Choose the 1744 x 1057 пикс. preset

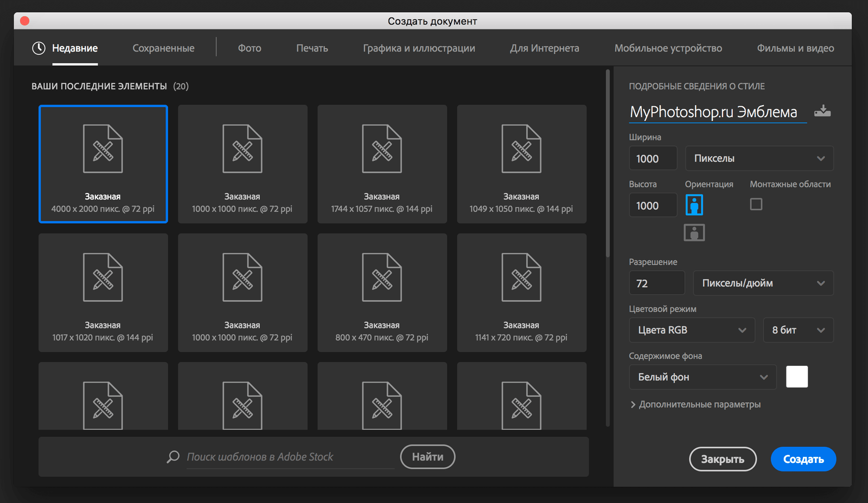382,164
